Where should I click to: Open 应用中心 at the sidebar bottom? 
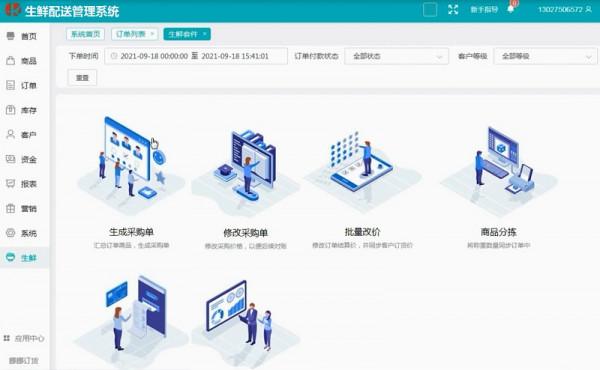click(24, 339)
